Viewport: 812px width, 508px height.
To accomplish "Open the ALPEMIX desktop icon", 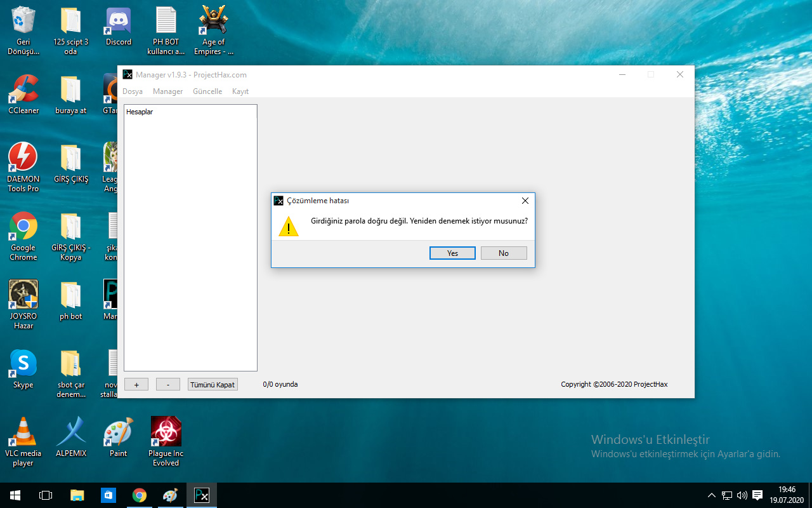I will pyautogui.click(x=71, y=432).
